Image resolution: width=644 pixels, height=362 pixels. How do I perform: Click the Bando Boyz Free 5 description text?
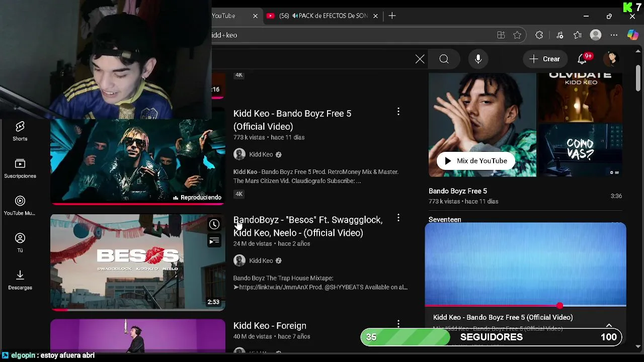pos(316,176)
